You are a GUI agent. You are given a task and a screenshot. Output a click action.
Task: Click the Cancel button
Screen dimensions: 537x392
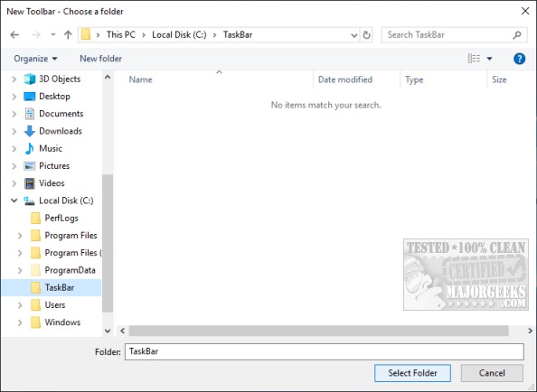(492, 373)
